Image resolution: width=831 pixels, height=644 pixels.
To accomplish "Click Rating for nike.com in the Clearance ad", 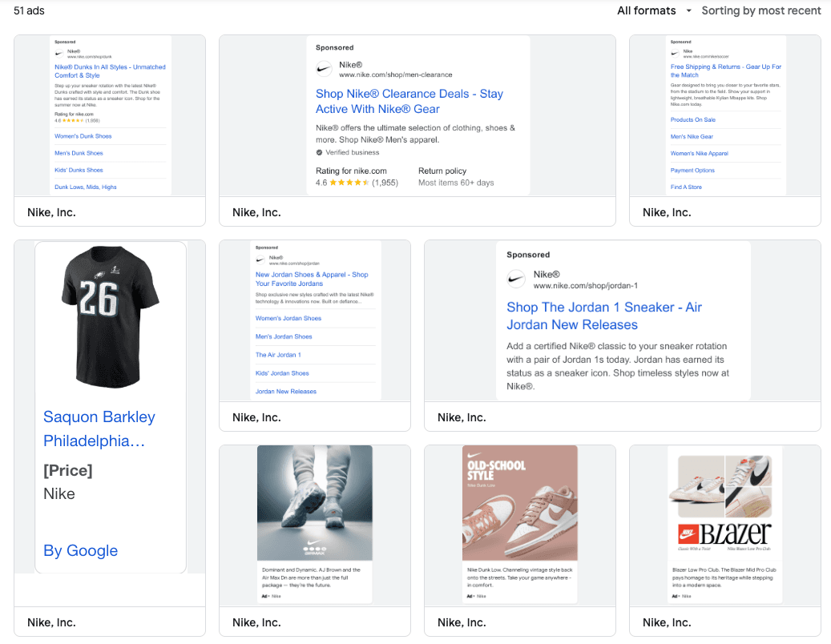I will [x=351, y=171].
